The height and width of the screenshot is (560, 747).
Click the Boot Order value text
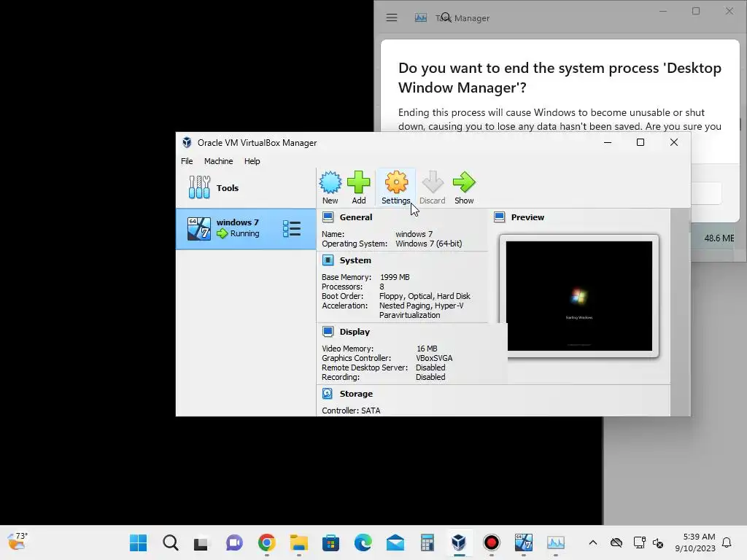point(425,296)
